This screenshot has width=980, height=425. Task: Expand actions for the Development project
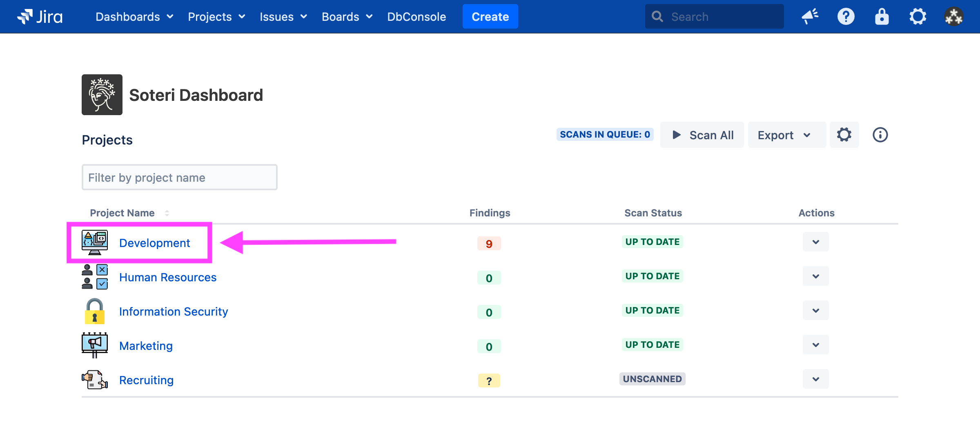coord(815,242)
